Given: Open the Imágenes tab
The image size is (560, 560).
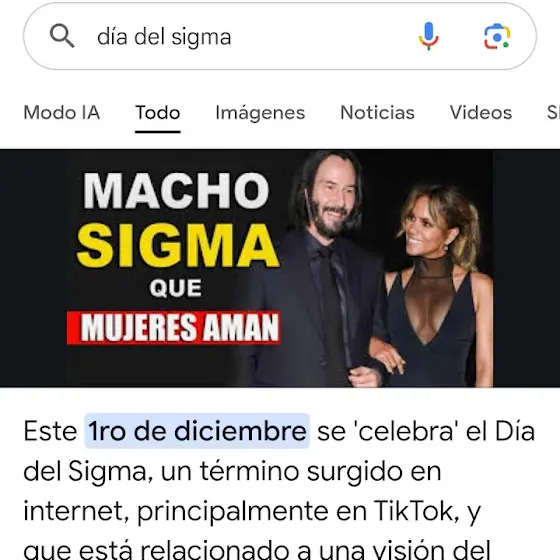Looking at the screenshot, I should click(260, 113).
